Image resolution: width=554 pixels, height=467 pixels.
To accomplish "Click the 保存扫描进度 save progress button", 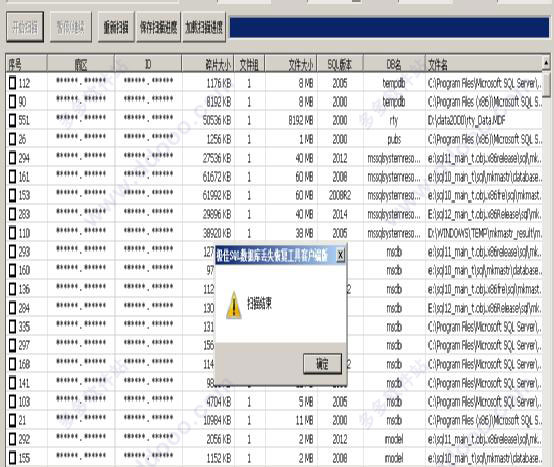I will tap(158, 27).
